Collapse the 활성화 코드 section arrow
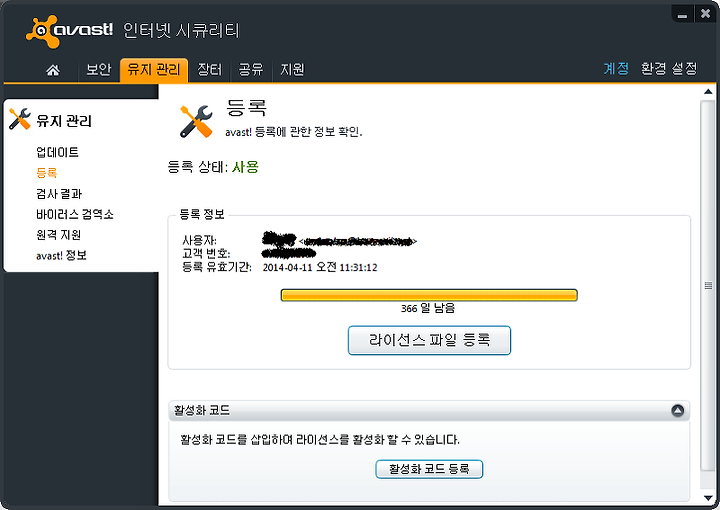720x510 pixels. [677, 410]
